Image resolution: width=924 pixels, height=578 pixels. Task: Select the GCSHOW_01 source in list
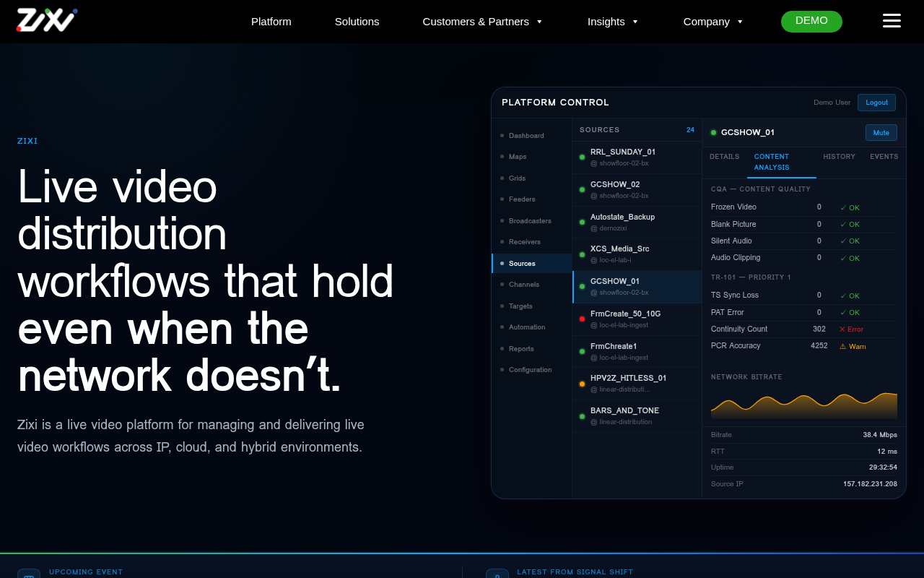[x=637, y=287]
